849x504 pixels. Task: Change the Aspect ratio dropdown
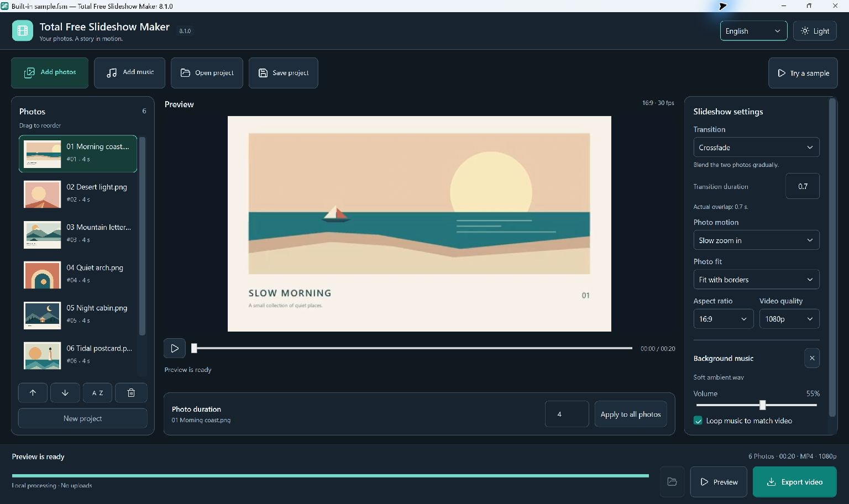coord(724,319)
